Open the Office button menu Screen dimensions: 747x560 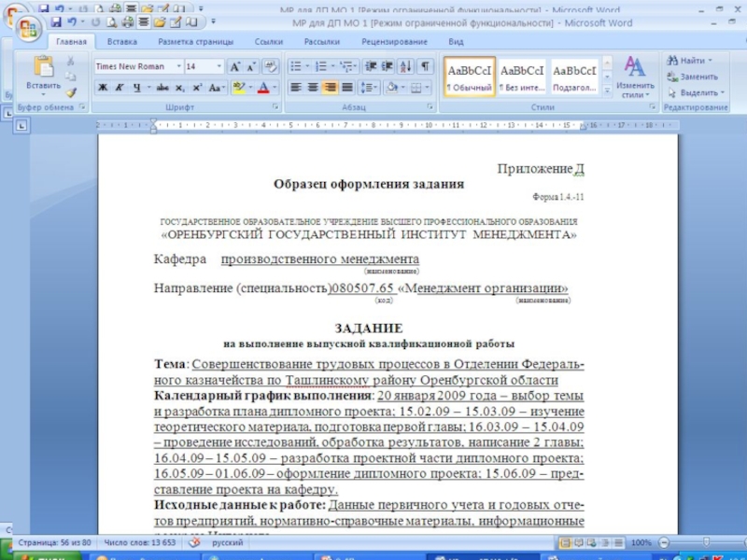(29, 30)
